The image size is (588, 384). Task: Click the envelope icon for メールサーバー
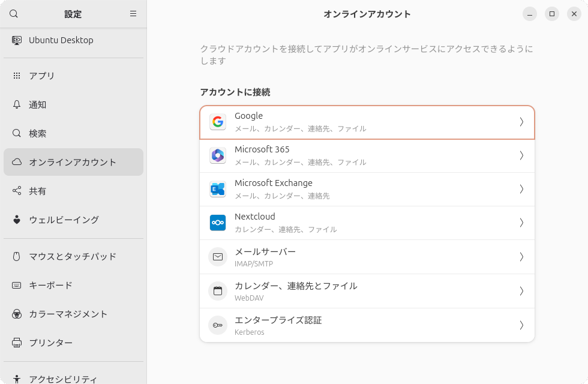coord(218,257)
